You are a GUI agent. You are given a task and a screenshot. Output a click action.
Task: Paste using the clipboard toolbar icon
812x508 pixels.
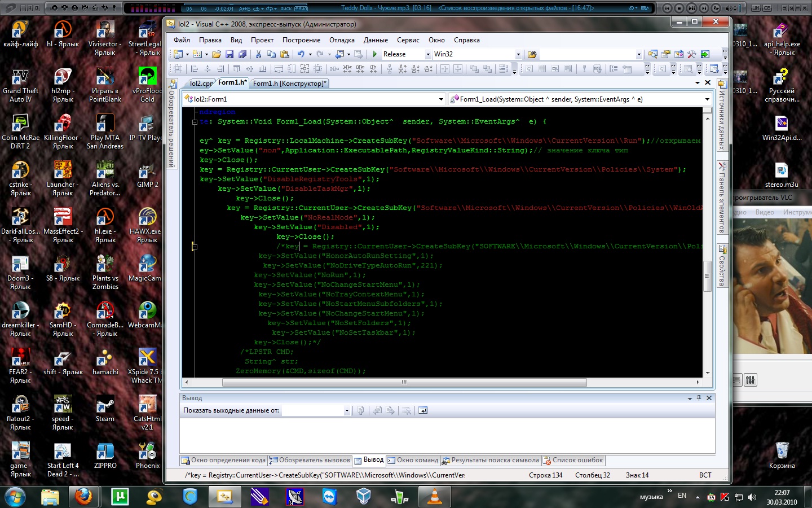(x=285, y=54)
